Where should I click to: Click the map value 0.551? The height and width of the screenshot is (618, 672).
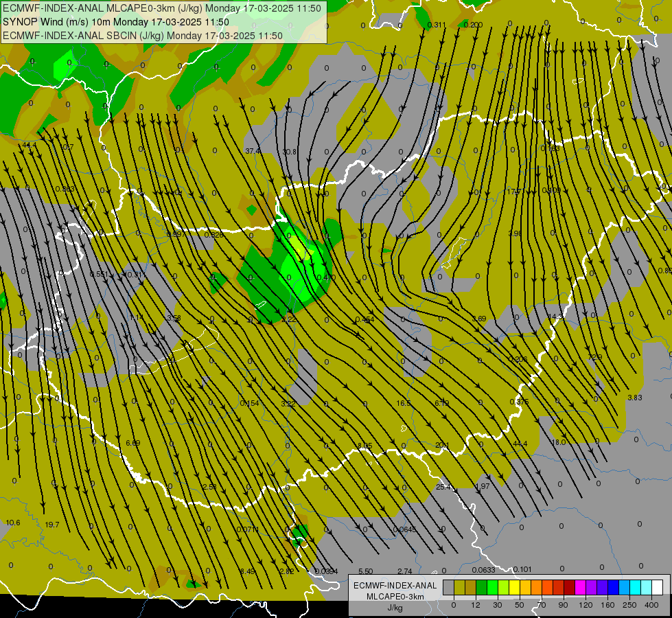coord(99,274)
